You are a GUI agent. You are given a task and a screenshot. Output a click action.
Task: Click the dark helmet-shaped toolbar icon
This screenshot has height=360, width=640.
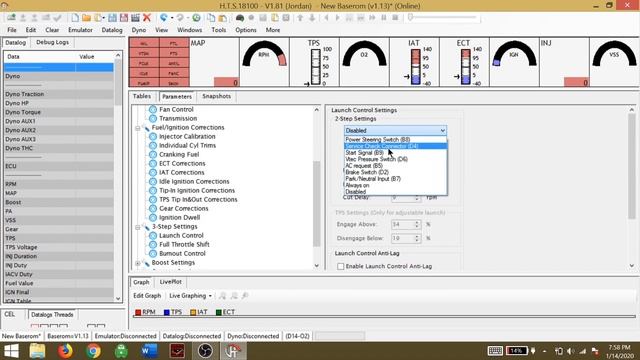[x=240, y=18]
